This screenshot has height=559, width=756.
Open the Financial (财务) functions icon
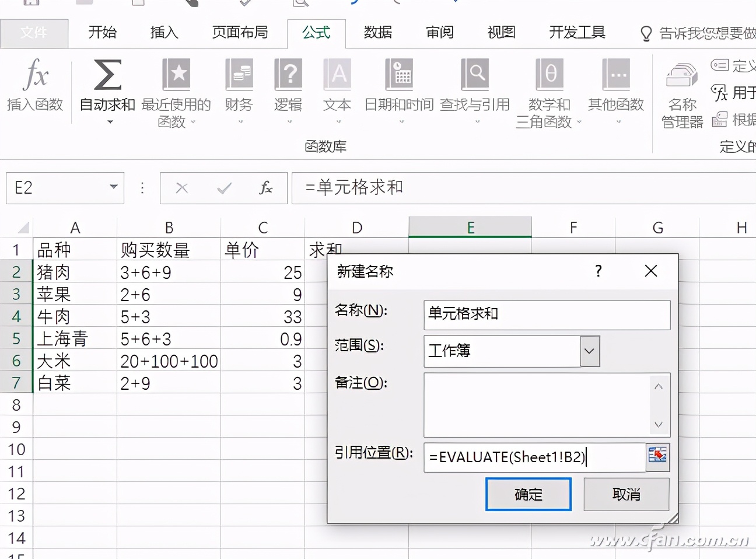point(239,75)
